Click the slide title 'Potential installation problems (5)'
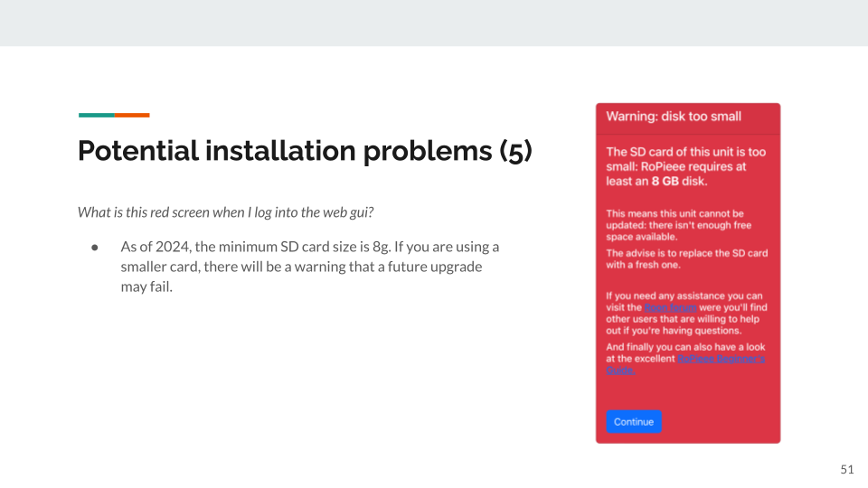Screen dimensions: 868x488 click(x=305, y=151)
